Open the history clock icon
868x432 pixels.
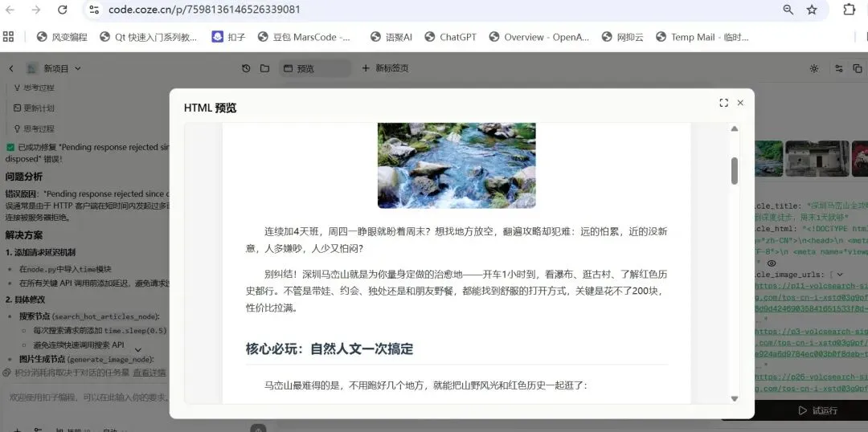click(247, 68)
